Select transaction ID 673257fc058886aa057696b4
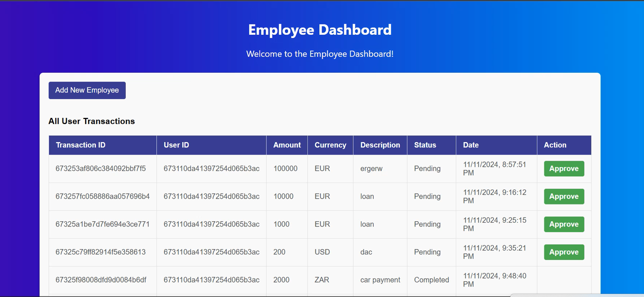This screenshot has width=644, height=297. pos(103,196)
